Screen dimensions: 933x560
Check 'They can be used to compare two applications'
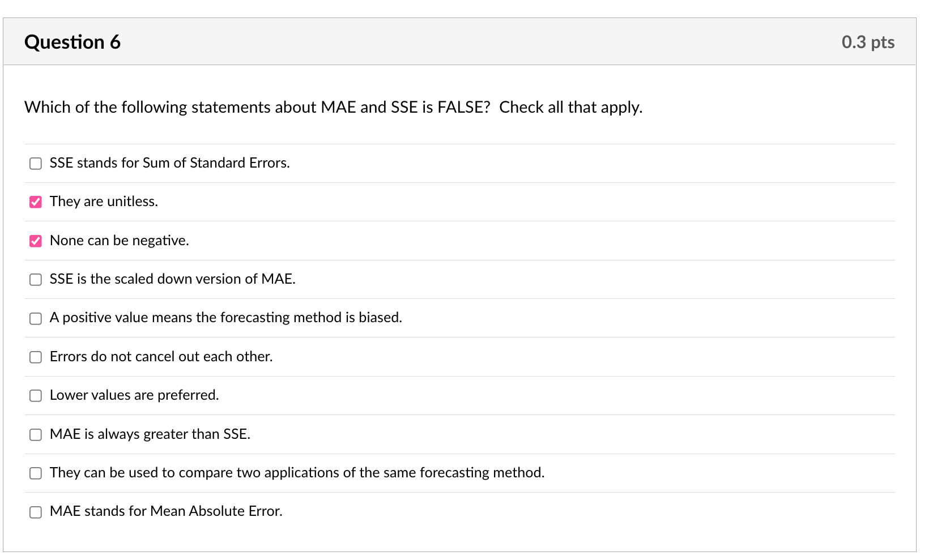35,473
